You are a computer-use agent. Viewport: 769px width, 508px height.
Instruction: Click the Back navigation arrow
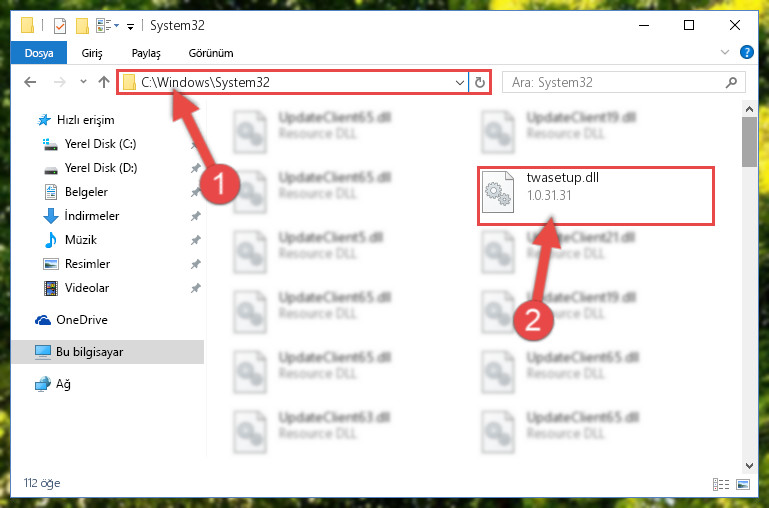pos(30,82)
